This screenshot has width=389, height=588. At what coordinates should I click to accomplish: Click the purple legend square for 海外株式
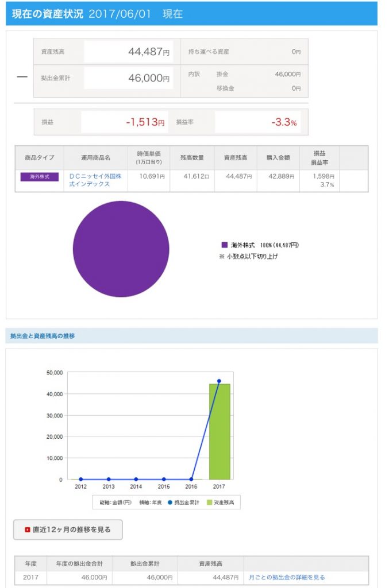pyautogui.click(x=225, y=245)
